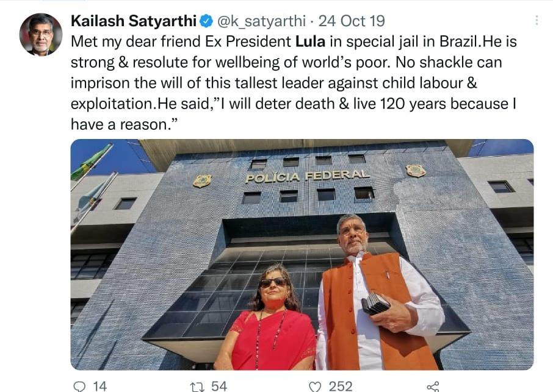Click the @k_satyarthi handle
Viewport: 553px width, 392px height.
pos(261,21)
